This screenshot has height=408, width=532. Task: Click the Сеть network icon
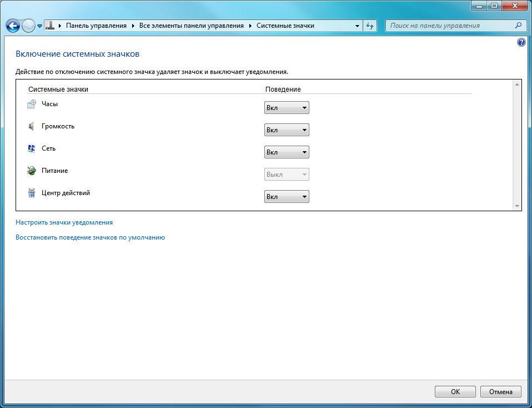[x=32, y=149]
